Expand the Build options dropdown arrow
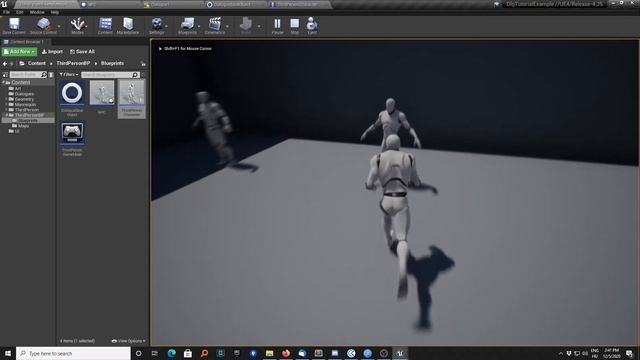The image size is (640, 360). point(259,26)
